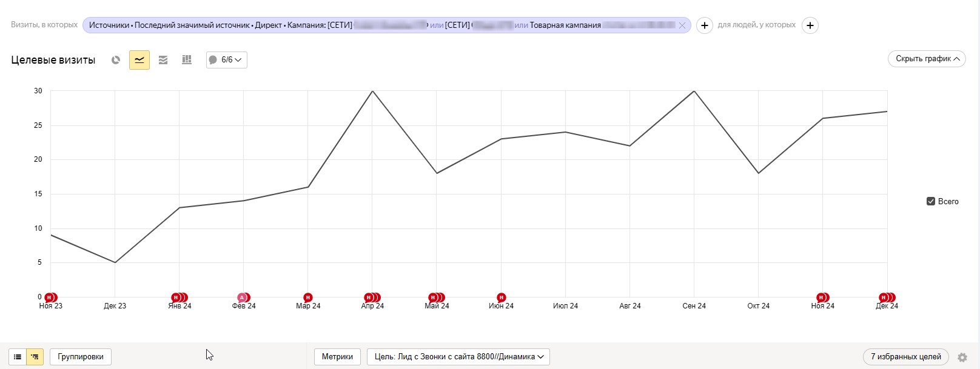Select the column bar chart icon
This screenshot has width=980, height=369.
pyautogui.click(x=187, y=60)
